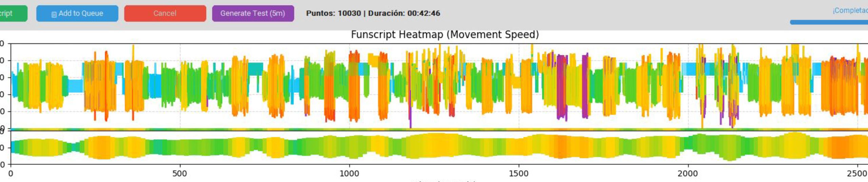
Task: Click the 2500 tick label on the x-axis
Action: pos(856,174)
